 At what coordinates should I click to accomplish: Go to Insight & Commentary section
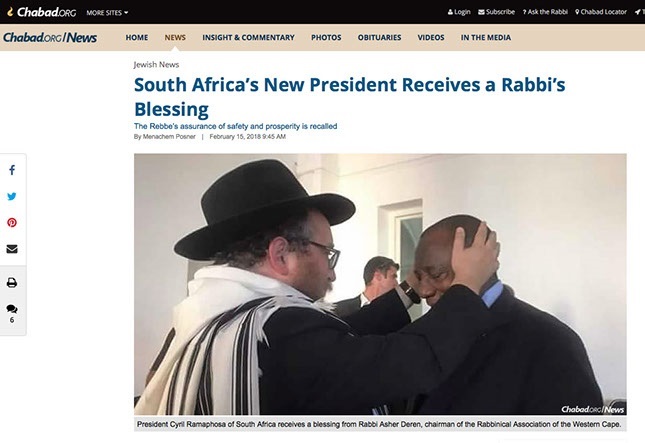248,37
